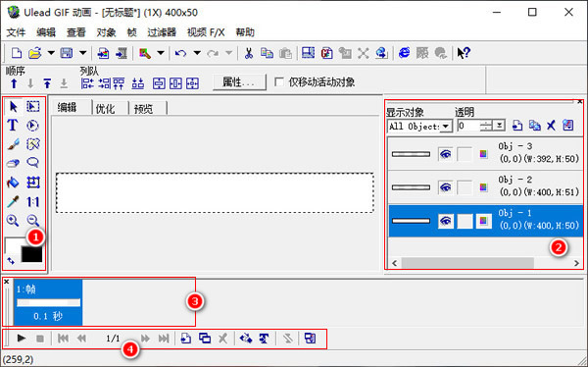Create a new file from toolbar
The width and height of the screenshot is (588, 367).
pos(16,53)
